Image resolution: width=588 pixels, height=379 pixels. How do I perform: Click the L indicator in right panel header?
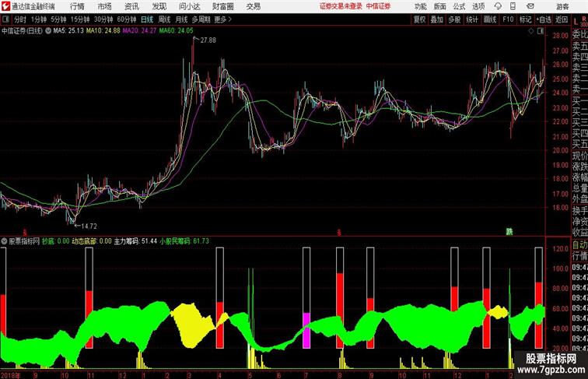pyautogui.click(x=576, y=22)
